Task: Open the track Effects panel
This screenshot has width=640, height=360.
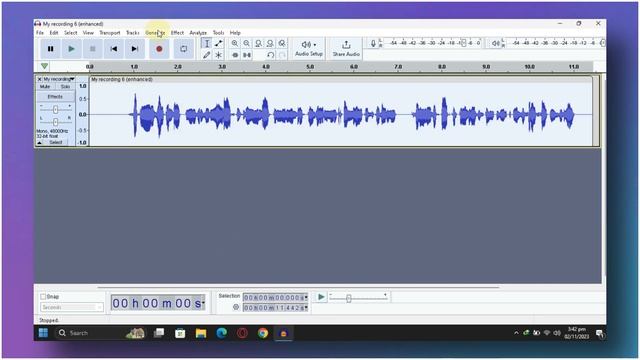Action: tap(55, 97)
